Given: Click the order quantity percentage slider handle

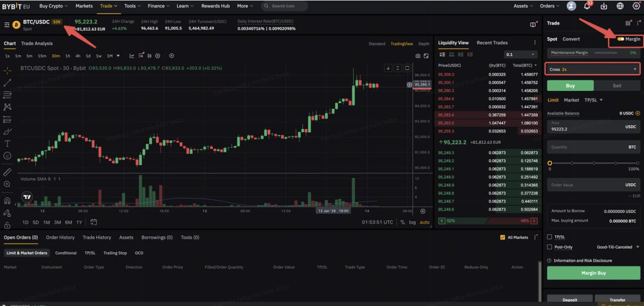Looking at the screenshot, I should pyautogui.click(x=550, y=163).
